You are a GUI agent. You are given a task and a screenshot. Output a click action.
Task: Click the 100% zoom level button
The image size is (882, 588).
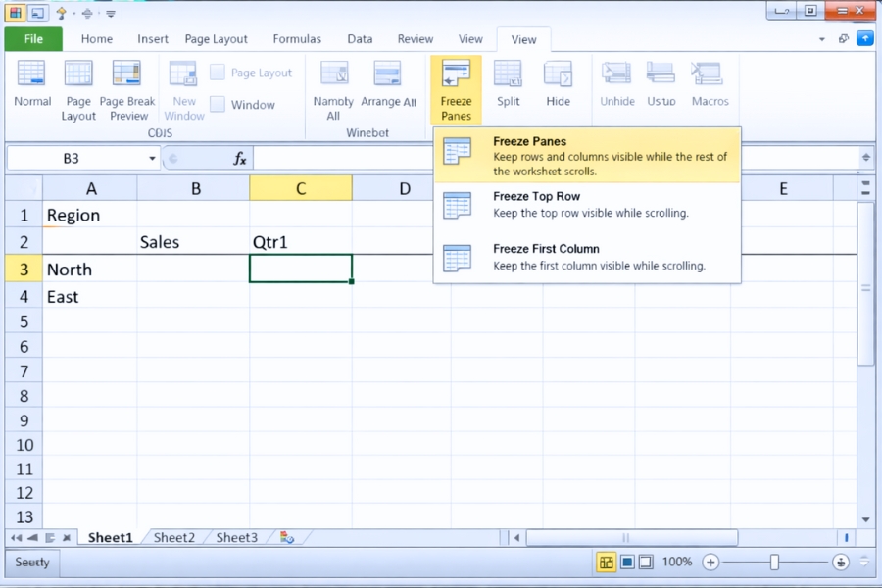[x=677, y=562]
